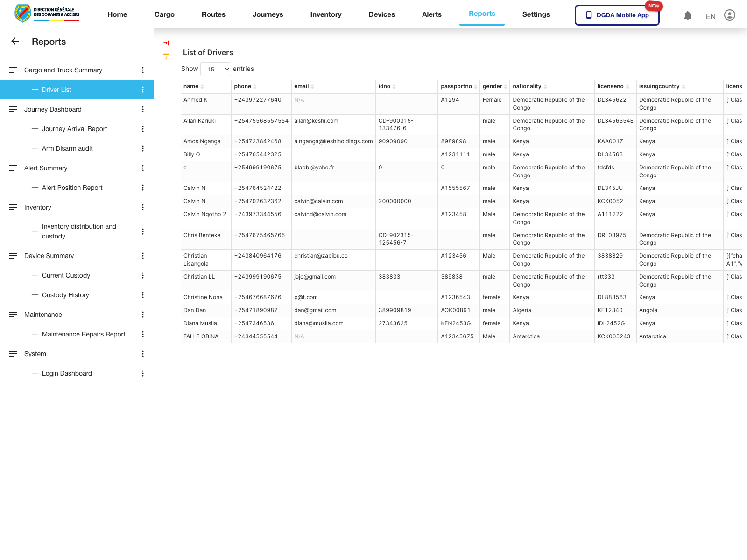Select the Custody History report

point(65,294)
